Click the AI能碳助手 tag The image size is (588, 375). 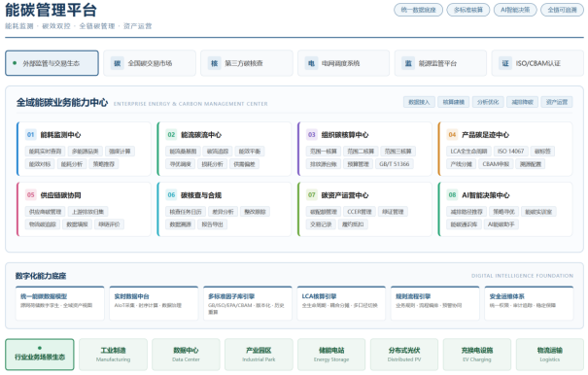point(502,224)
